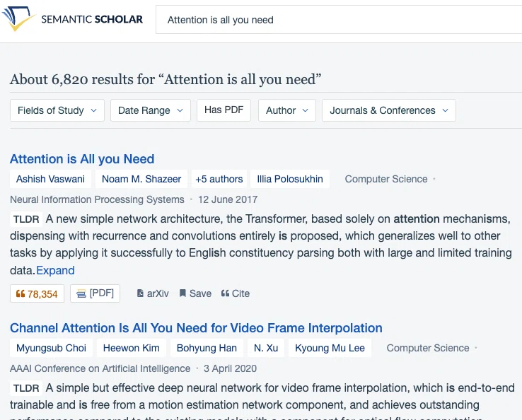Open the Ashish Vaswani author page

click(x=51, y=179)
